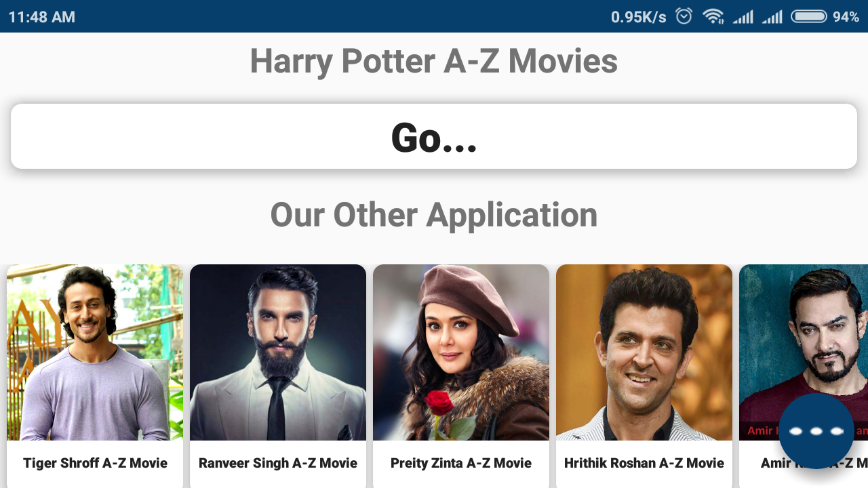Screen dimensions: 868x488
Task: Select Tiger Shroff A-Z Movie label
Action: (95, 463)
